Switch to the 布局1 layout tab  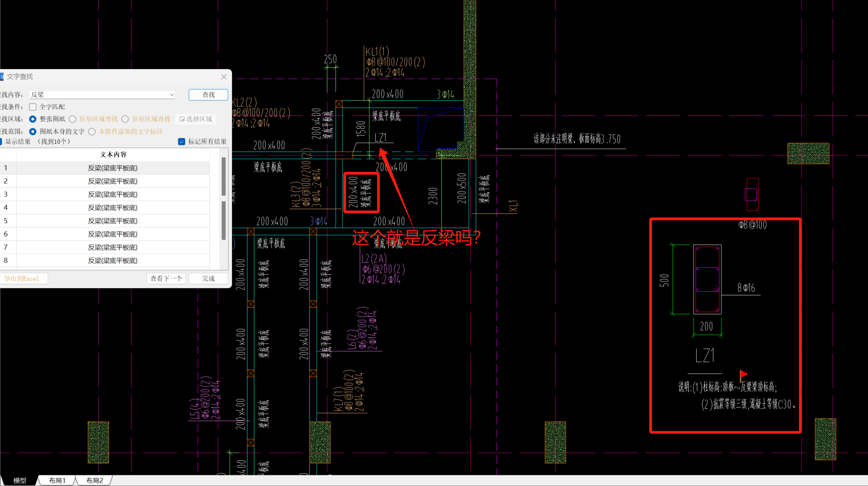57,481
